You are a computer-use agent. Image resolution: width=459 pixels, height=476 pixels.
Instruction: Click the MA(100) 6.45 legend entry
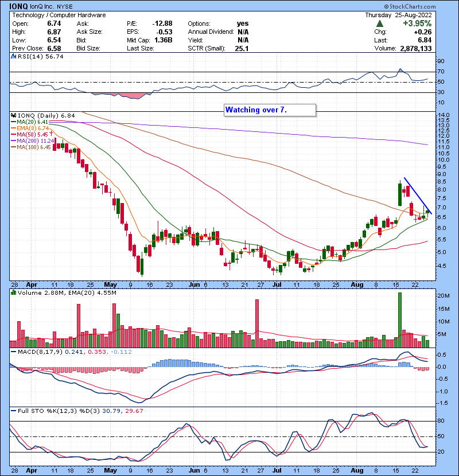[x=31, y=147]
